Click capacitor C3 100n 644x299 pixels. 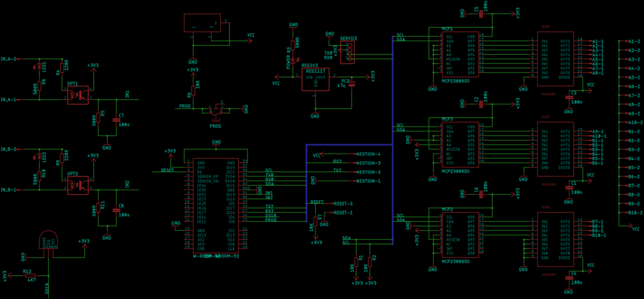click(x=569, y=98)
